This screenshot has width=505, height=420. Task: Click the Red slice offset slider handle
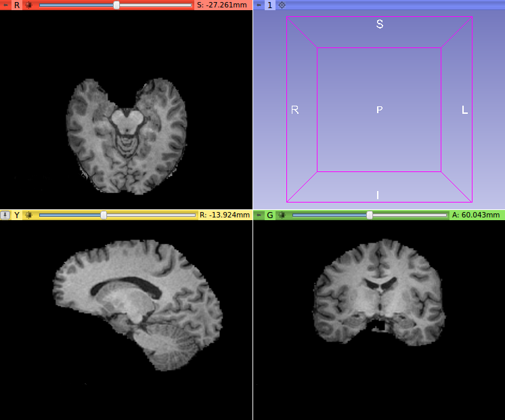coord(116,5)
